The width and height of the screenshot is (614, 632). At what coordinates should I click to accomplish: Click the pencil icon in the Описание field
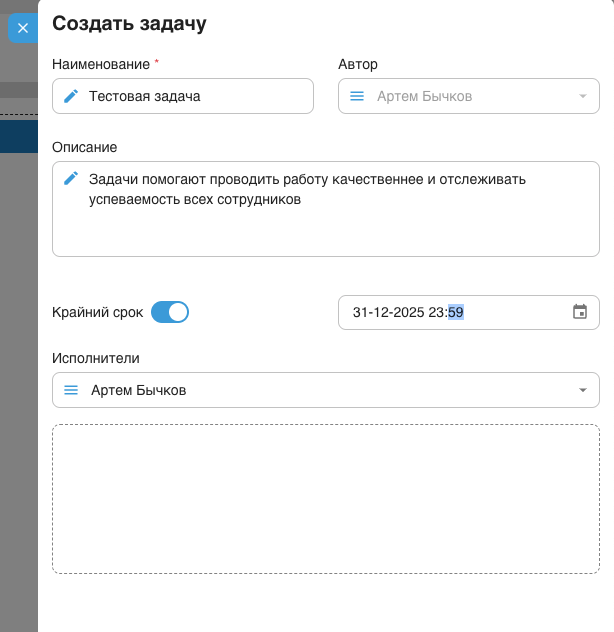[x=71, y=178]
